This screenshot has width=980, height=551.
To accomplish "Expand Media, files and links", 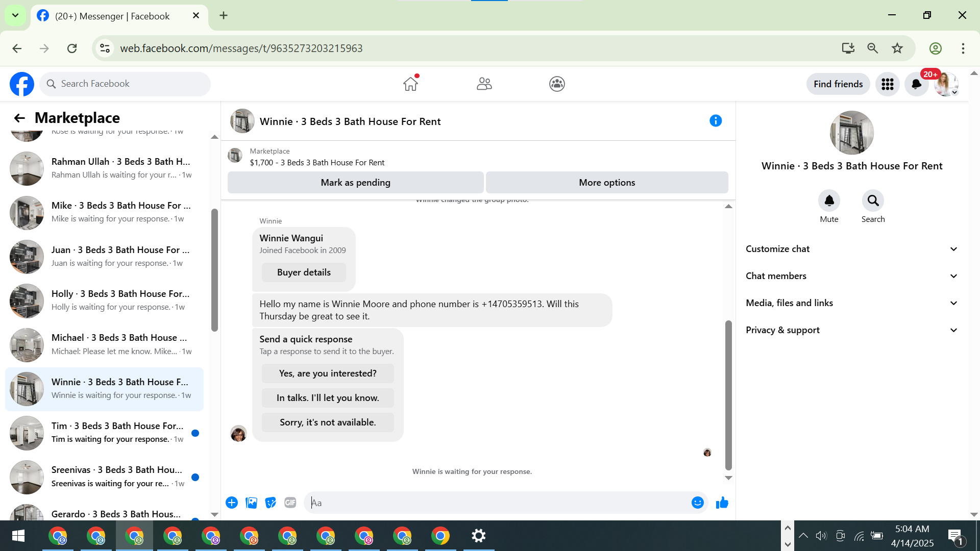I will point(851,303).
